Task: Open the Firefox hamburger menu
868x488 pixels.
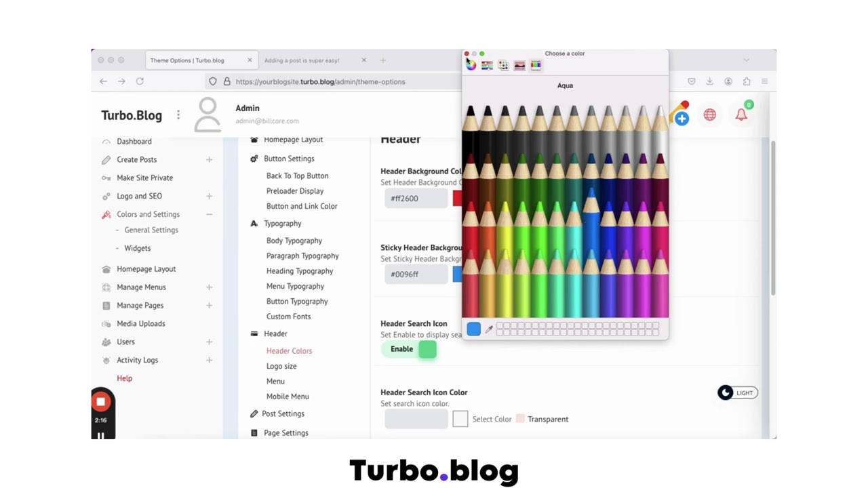Action: (x=764, y=81)
